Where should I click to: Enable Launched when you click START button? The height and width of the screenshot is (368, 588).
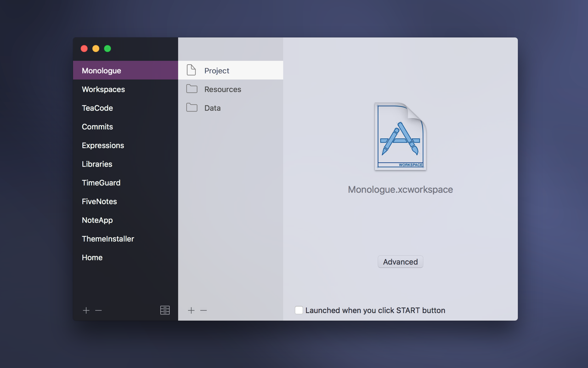(x=299, y=310)
